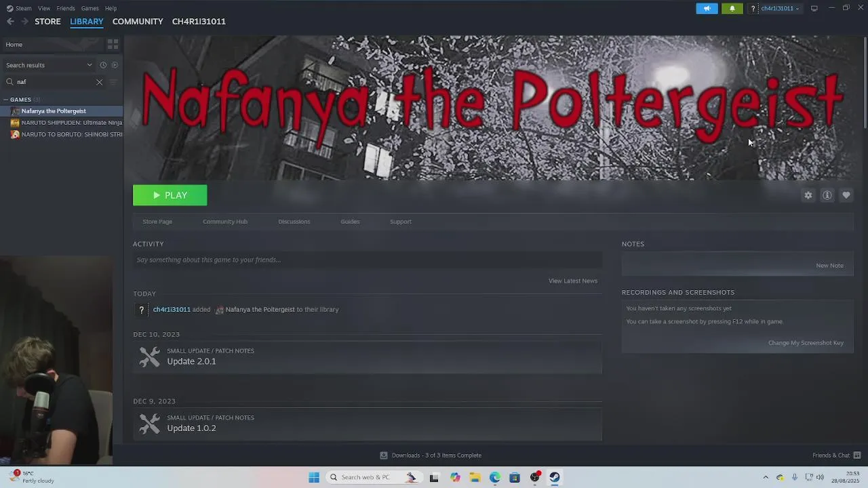This screenshot has width=868, height=488.
Task: Click View Latest News
Action: pyautogui.click(x=573, y=281)
